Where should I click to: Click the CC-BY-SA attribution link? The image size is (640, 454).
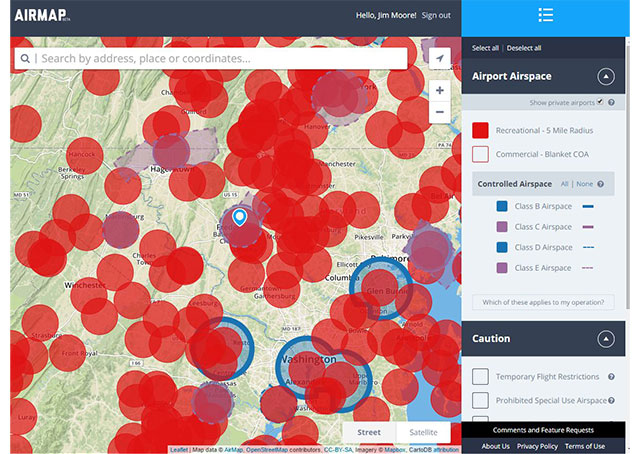[338, 450]
